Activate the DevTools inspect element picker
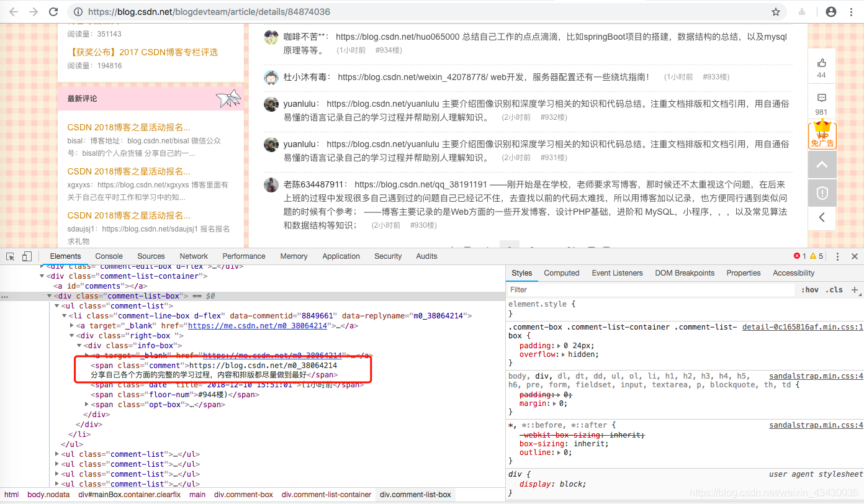Image resolution: width=864 pixels, height=504 pixels. 11,256
